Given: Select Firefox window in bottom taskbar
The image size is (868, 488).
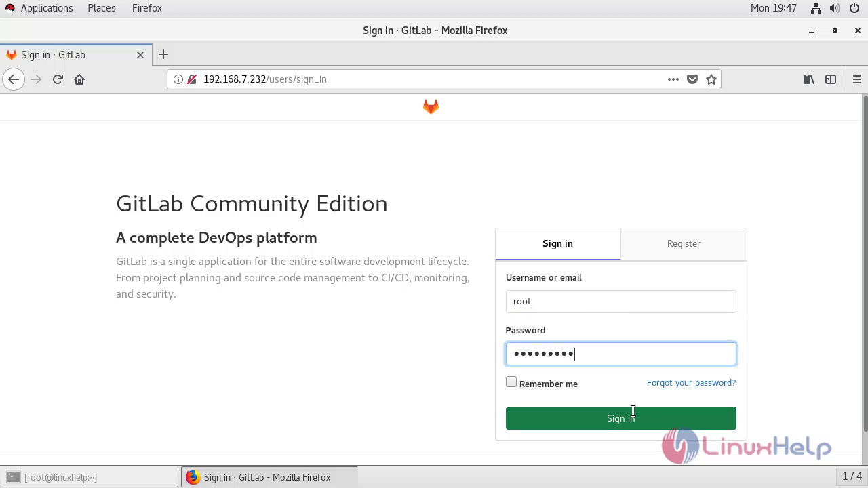Looking at the screenshot, I should (x=269, y=477).
